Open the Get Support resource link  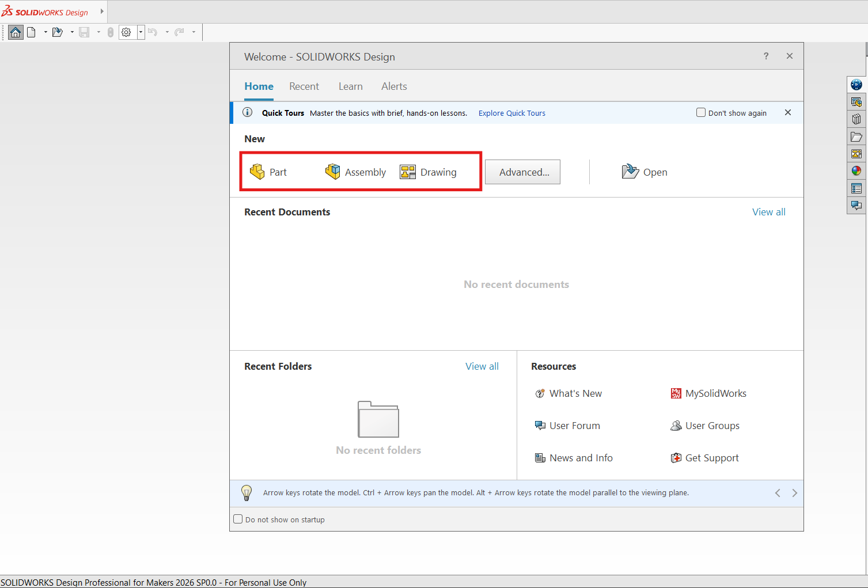pos(704,458)
